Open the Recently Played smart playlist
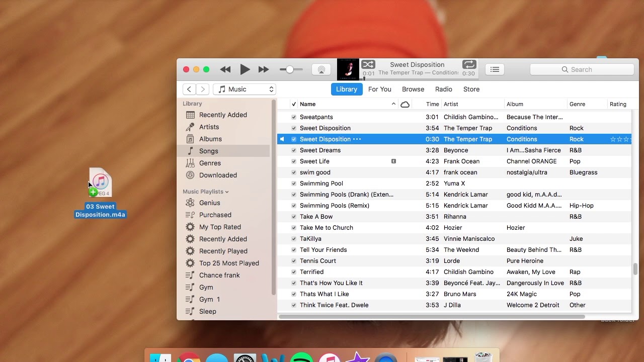 [223, 251]
